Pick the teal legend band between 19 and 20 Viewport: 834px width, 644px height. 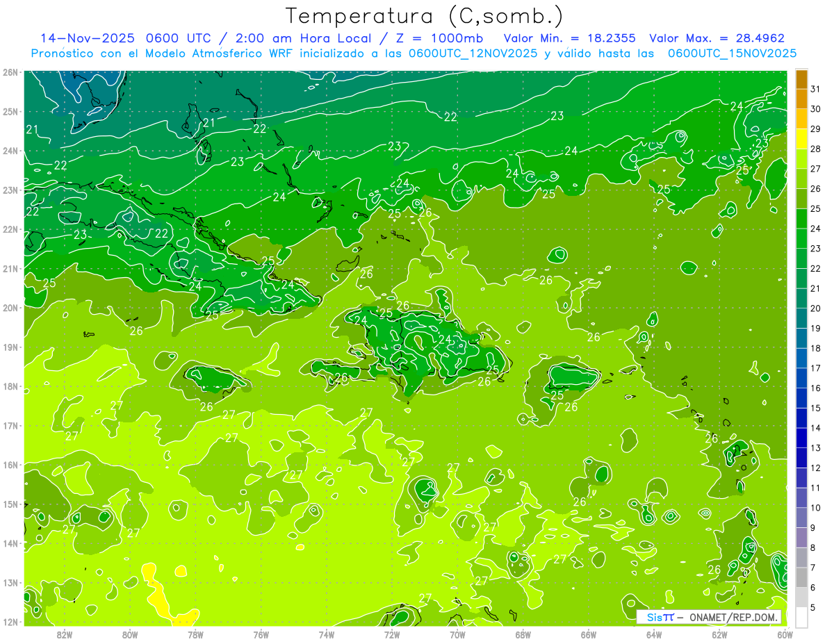coord(801,318)
